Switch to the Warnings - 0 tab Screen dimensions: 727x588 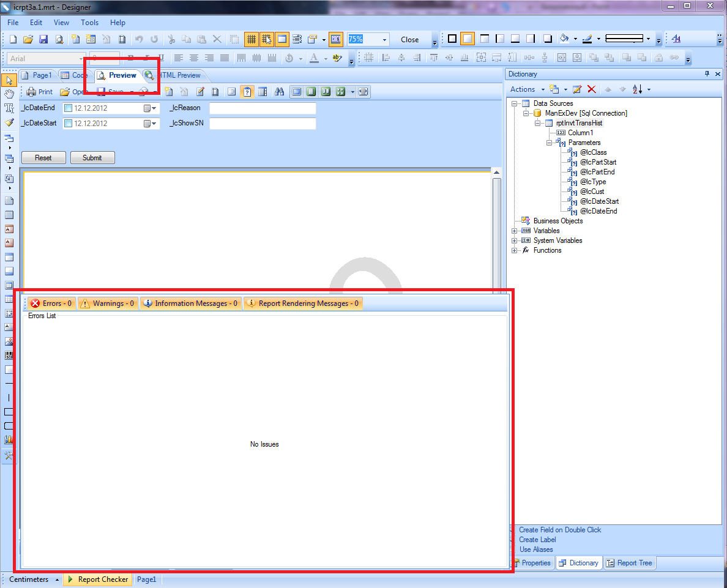pos(108,303)
